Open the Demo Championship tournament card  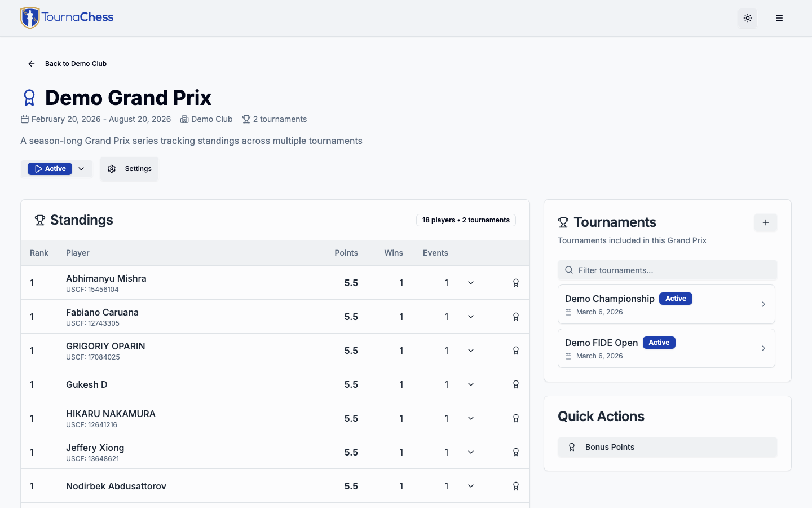point(666,304)
